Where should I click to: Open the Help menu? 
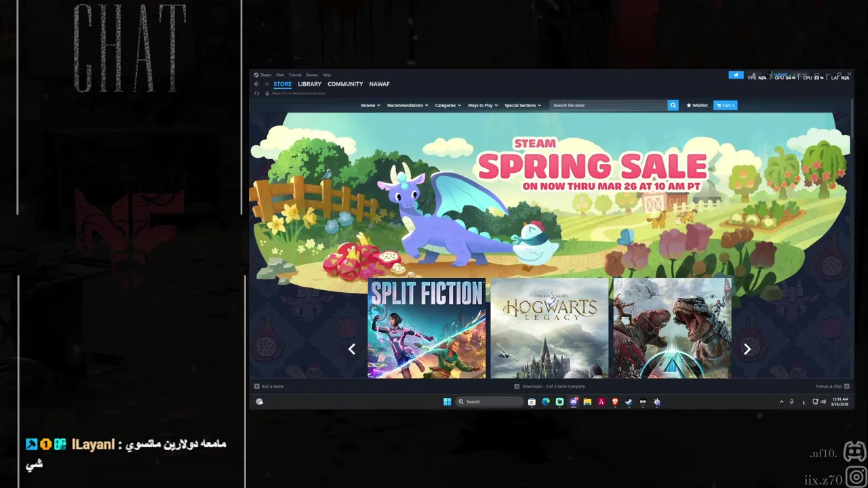point(326,75)
